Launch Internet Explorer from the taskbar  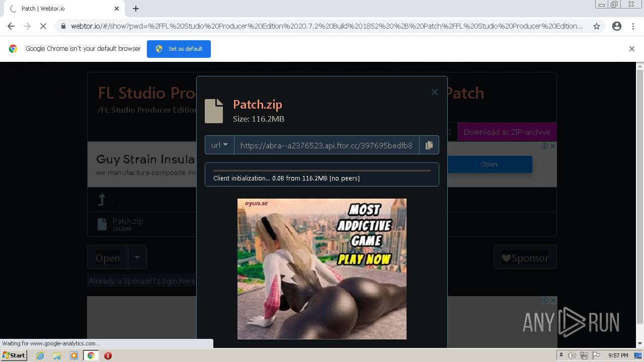pyautogui.click(x=40, y=355)
